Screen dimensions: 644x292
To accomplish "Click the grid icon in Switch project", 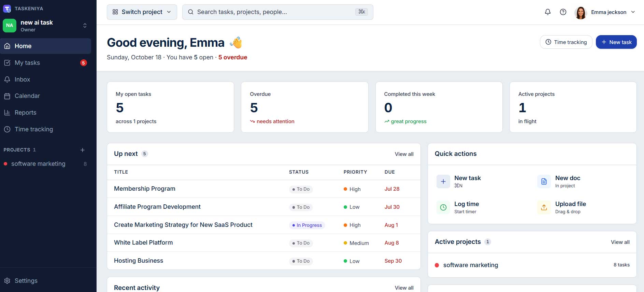I will point(115,12).
